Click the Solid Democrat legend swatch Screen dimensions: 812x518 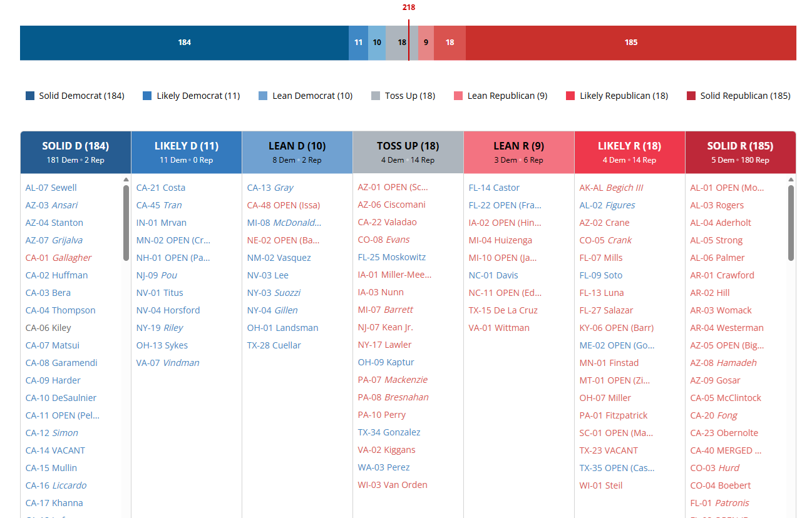coord(30,96)
